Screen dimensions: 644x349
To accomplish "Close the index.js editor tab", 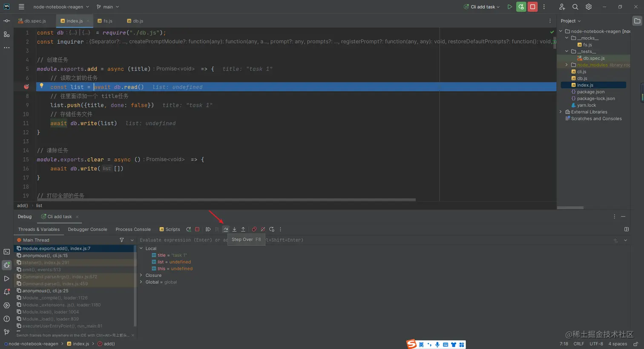I will [88, 21].
